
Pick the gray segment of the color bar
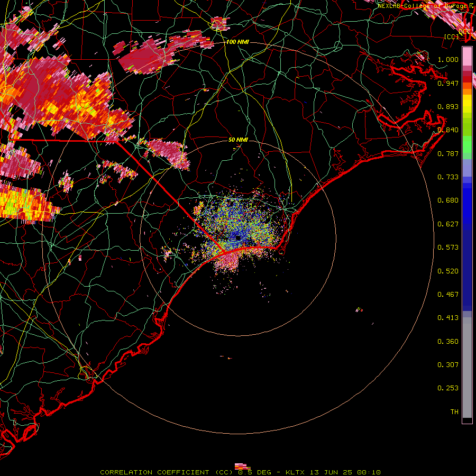click(467, 368)
